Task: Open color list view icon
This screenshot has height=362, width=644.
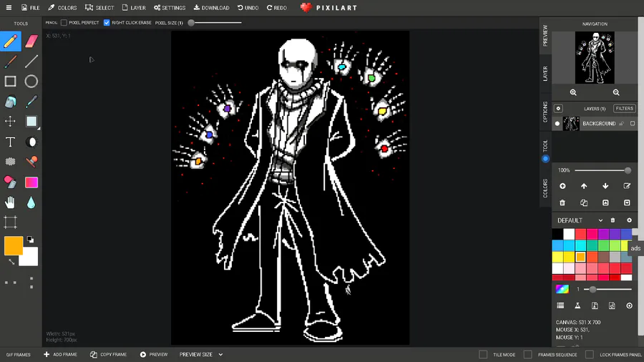Action: pyautogui.click(x=560, y=305)
